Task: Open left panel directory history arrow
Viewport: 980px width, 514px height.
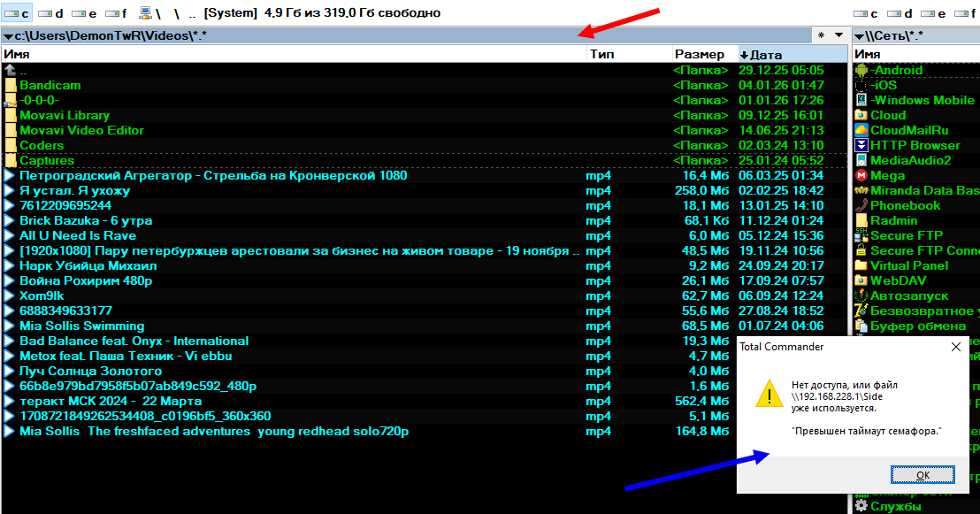Action: coord(838,35)
